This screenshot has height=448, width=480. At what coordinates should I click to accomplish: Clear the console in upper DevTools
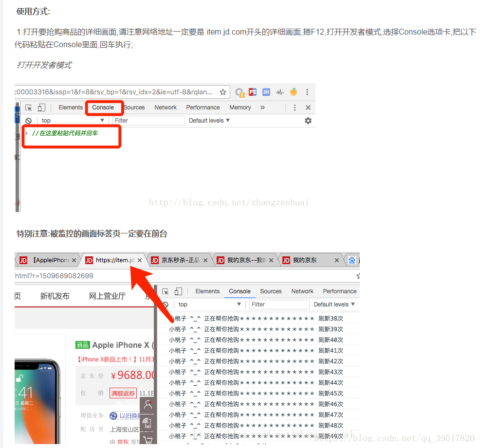[x=28, y=121]
